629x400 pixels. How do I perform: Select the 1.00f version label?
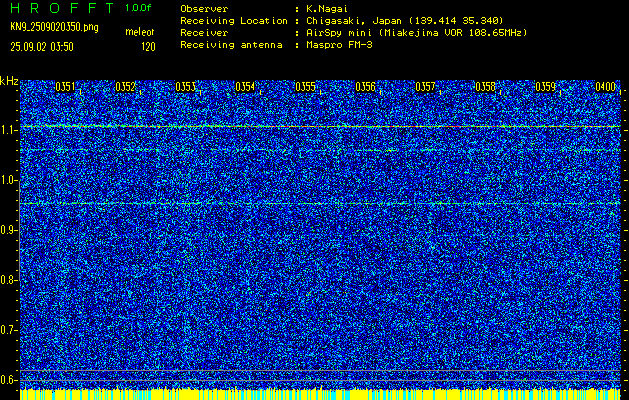click(x=138, y=8)
